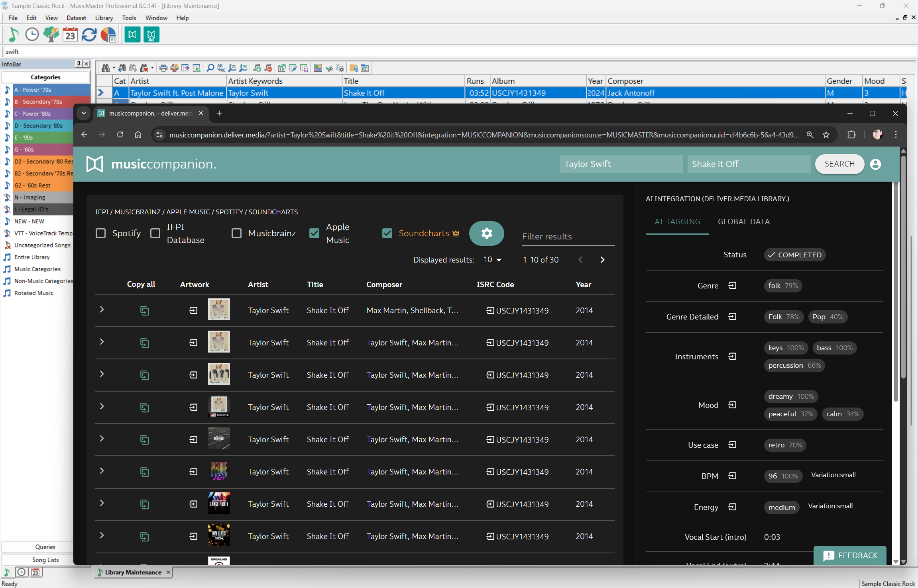Open the Library menu
Viewport: 918px width, 588px height.
point(104,18)
